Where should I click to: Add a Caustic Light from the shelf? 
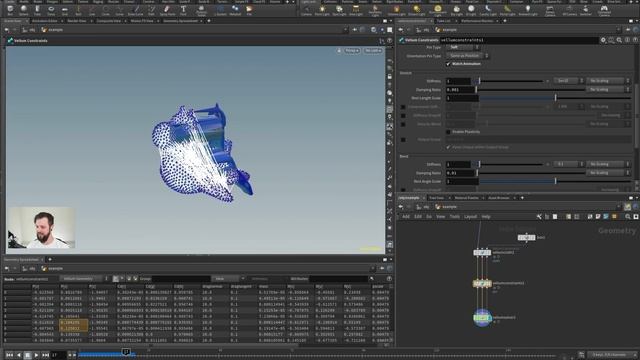coord(488,10)
